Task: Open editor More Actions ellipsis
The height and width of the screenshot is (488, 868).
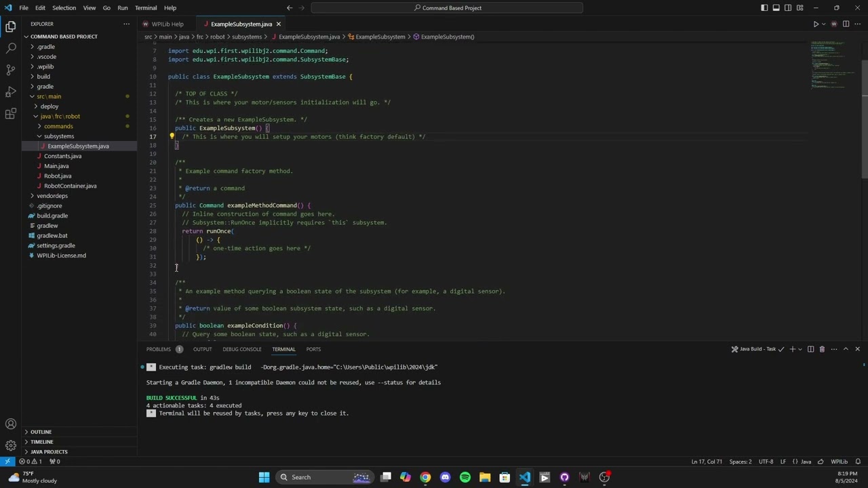Action: (857, 24)
